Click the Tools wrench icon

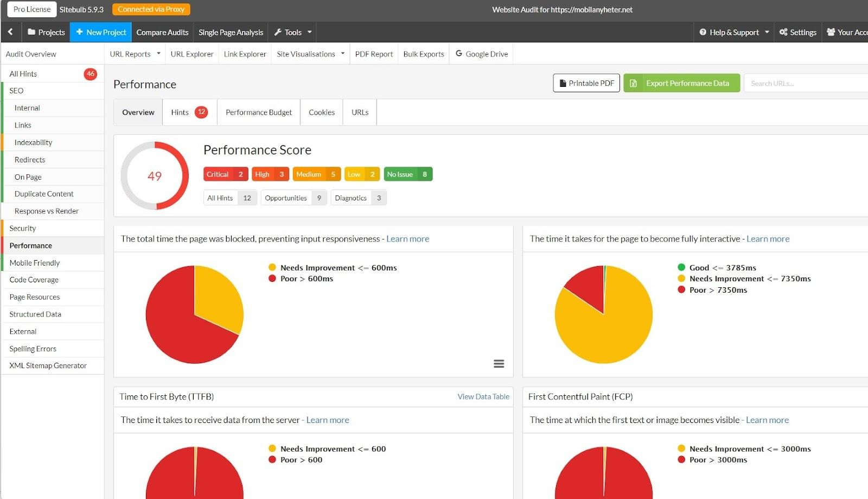click(278, 32)
